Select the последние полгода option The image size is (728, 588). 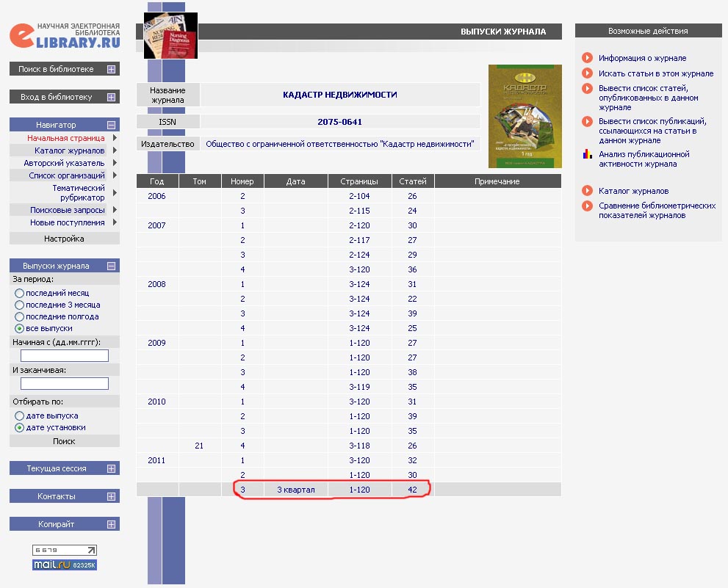(19, 316)
